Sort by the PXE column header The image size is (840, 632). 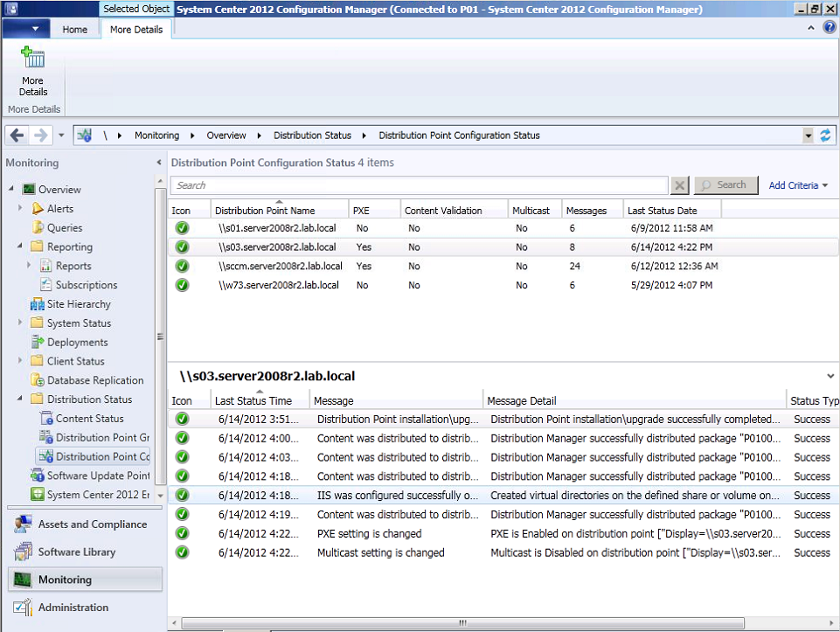pyautogui.click(x=374, y=211)
